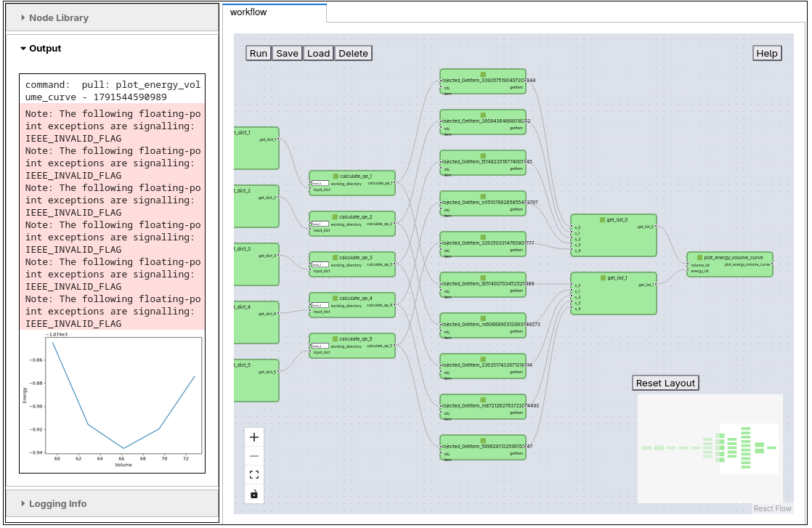Zoom out of the workflow canvas
The width and height of the screenshot is (812, 528).
point(253,456)
